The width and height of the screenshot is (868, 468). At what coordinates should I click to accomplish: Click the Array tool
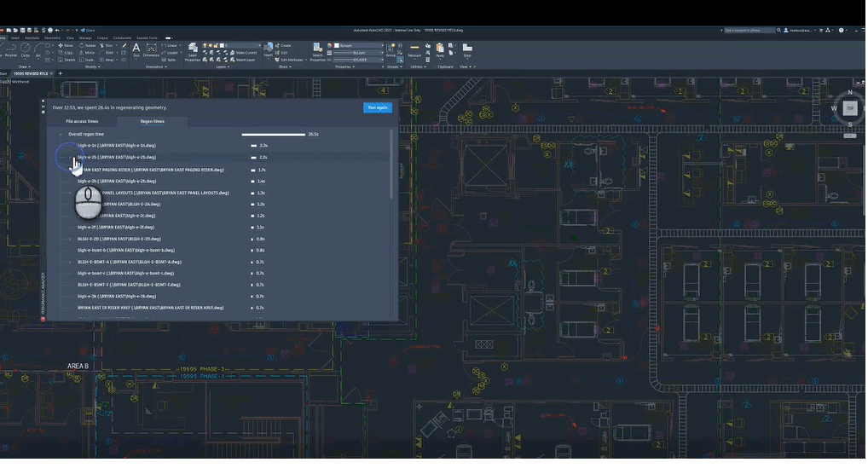pos(107,60)
